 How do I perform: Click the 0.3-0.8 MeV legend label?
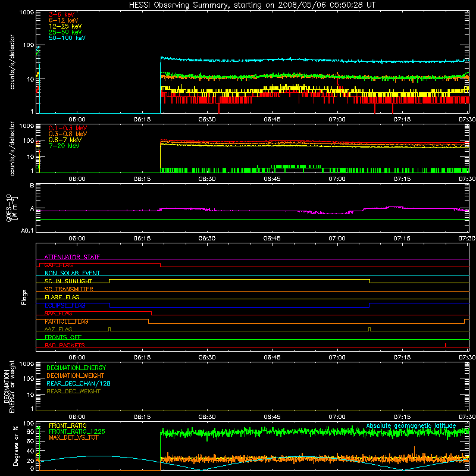pos(68,134)
